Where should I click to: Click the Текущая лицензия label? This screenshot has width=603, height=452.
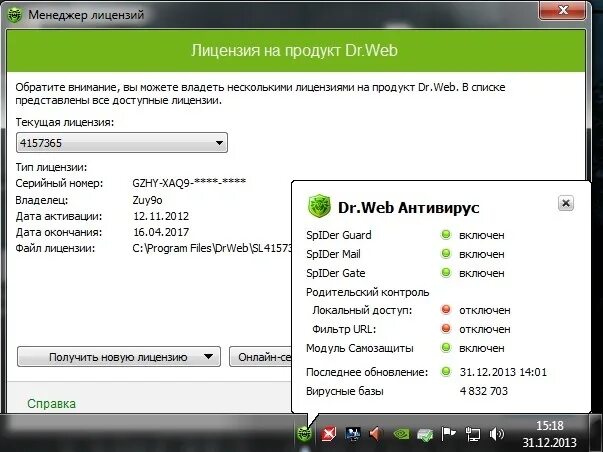click(65, 122)
